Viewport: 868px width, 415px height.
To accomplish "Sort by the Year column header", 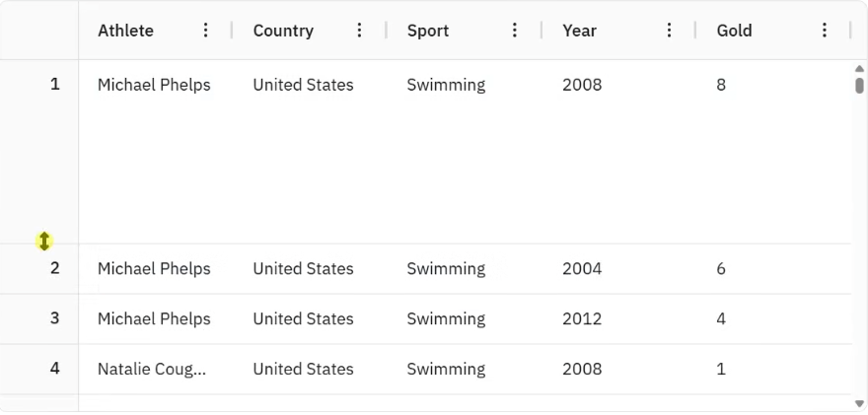I will click(x=580, y=31).
